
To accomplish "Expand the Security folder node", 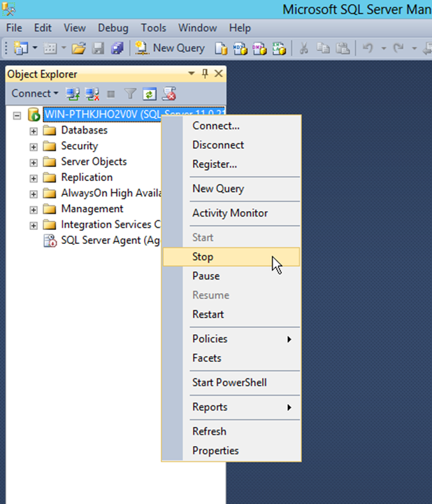I will [x=33, y=146].
